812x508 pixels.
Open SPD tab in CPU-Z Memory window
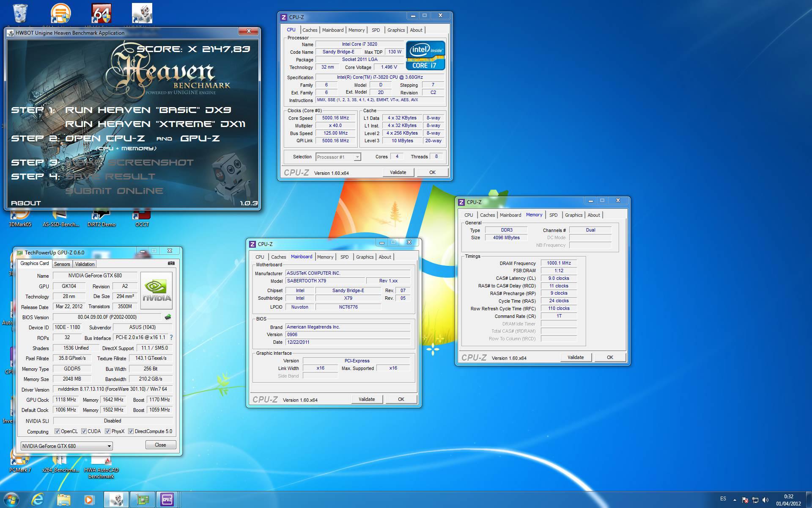553,215
